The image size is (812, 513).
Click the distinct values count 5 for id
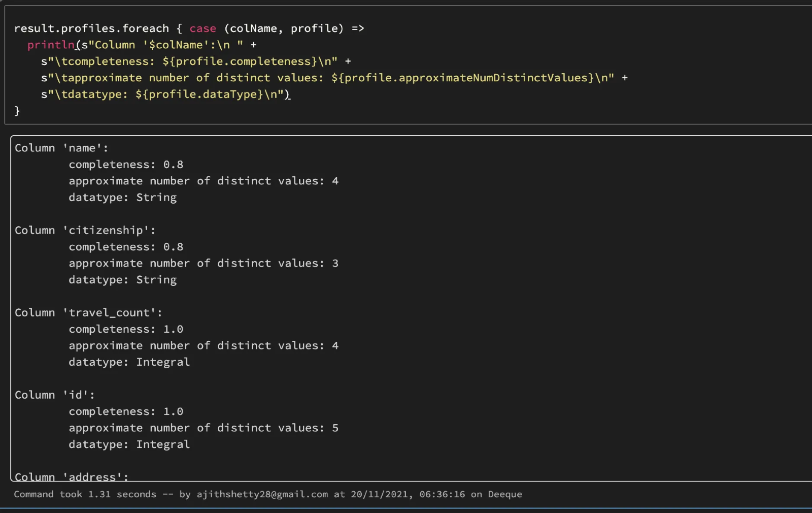coord(334,428)
